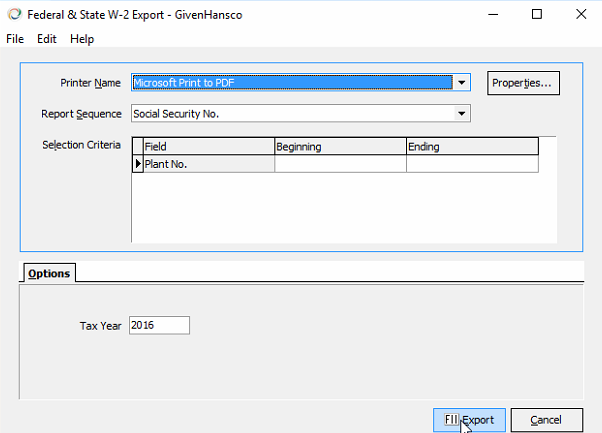Select the Plant No. field cell
Viewport: 602px width, 433px height.
point(208,164)
